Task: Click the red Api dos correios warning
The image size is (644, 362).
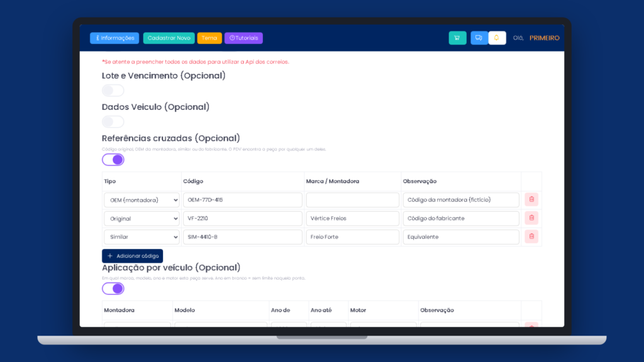Action: pos(196,62)
